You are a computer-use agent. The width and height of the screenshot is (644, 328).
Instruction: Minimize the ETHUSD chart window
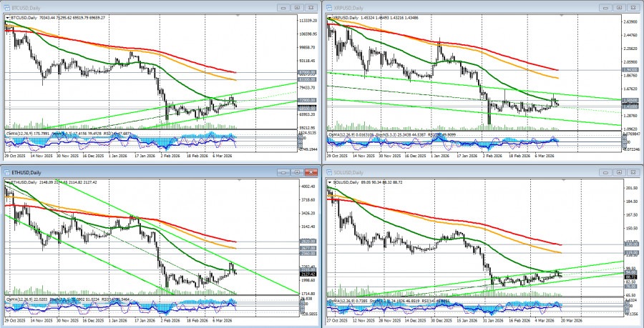click(283, 172)
